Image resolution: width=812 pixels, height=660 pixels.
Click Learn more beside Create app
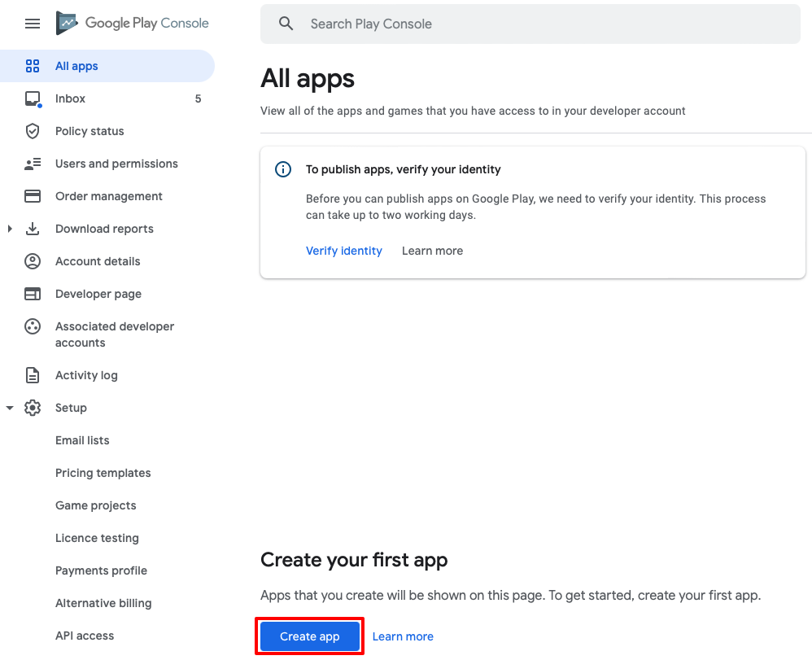pos(403,636)
